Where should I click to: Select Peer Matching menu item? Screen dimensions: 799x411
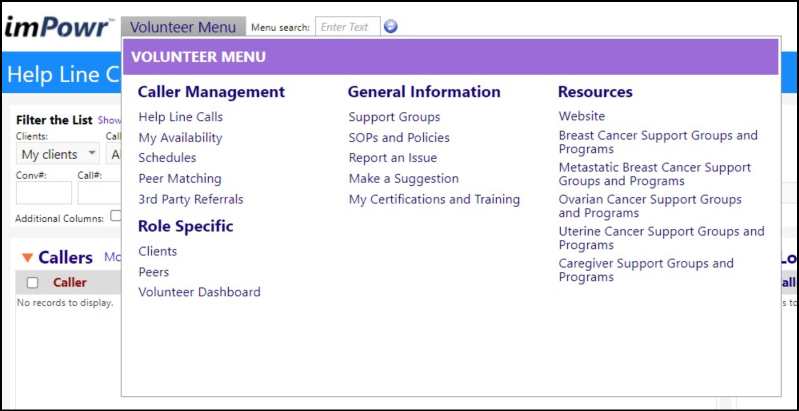click(x=180, y=179)
